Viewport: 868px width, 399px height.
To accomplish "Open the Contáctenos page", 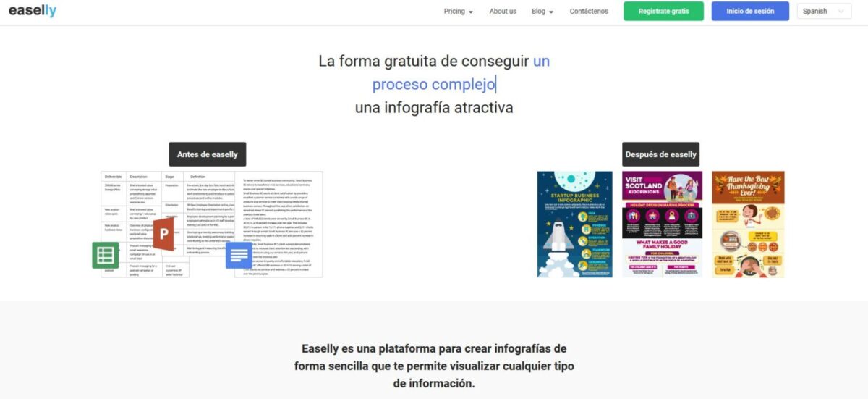I will [x=589, y=12].
